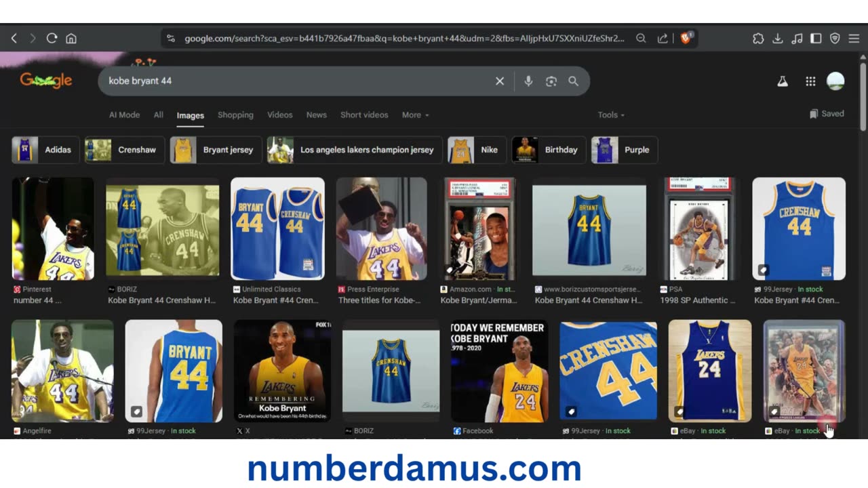Filter images by Purple chip

click(x=625, y=150)
